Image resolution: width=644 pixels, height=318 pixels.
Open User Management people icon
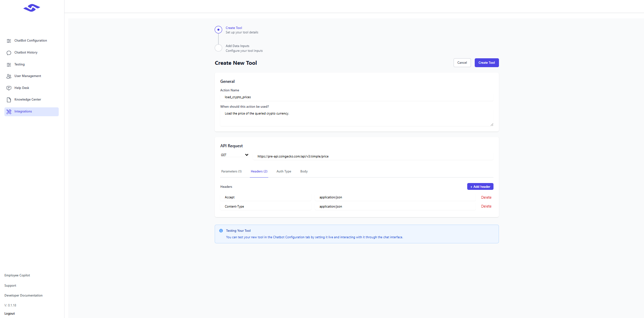9,76
